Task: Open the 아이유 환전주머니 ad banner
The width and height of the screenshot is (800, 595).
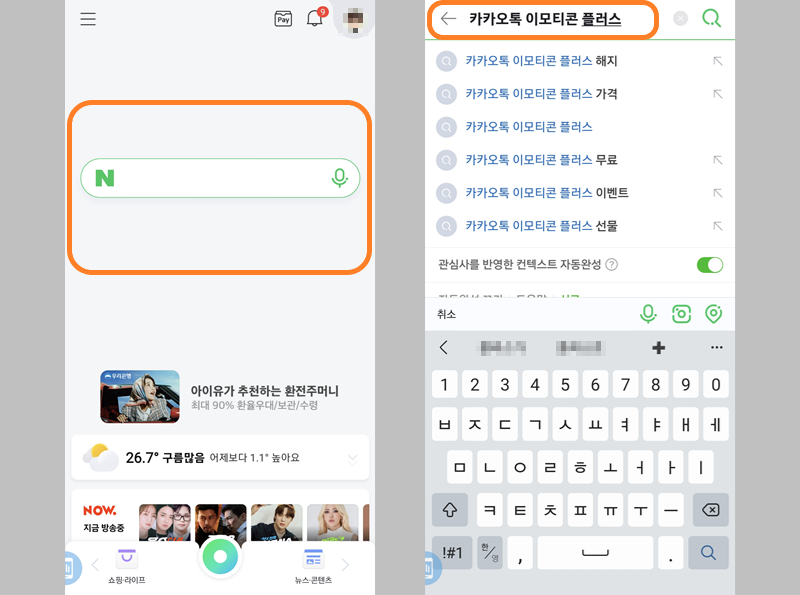Action: tap(220, 396)
